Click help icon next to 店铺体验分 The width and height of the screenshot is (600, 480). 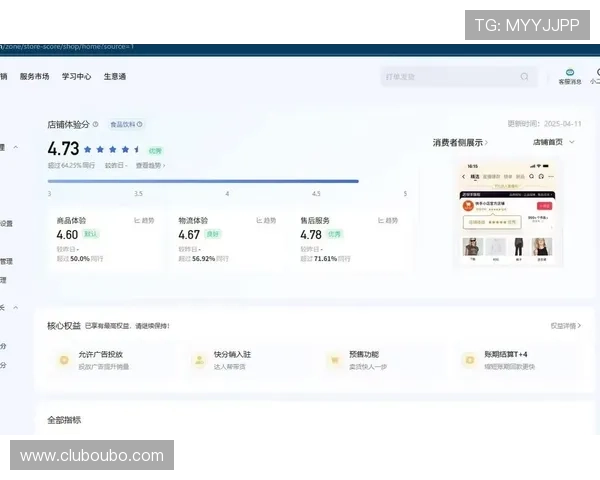click(96, 124)
